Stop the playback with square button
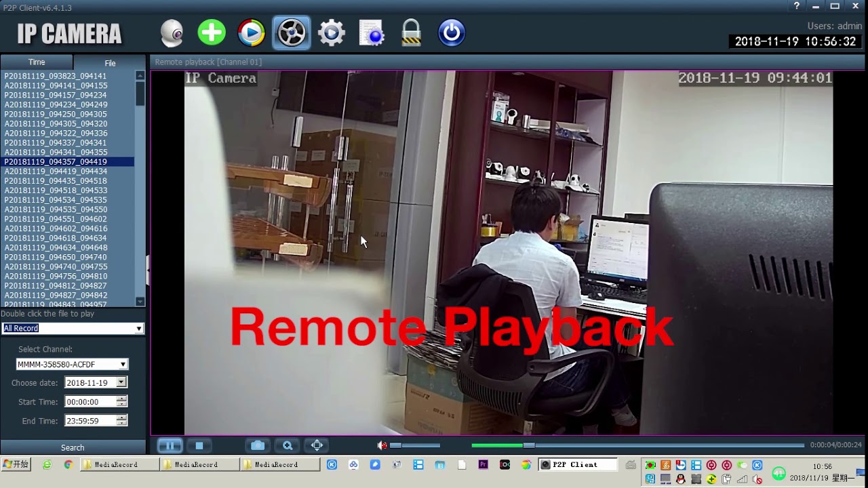868x488 pixels. [199, 445]
